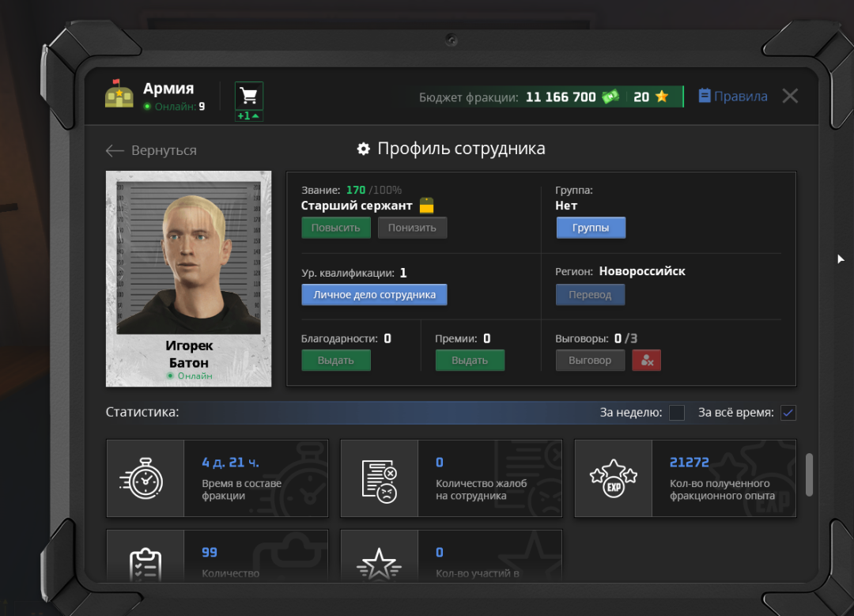Click 'Выдать' under Благодарности
The width and height of the screenshot is (854, 616).
coord(336,361)
